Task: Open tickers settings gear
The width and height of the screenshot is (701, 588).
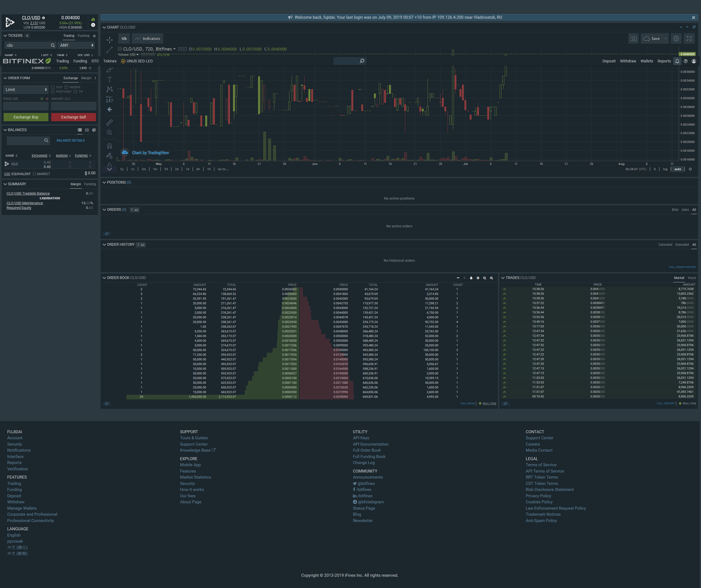Action: [x=94, y=36]
